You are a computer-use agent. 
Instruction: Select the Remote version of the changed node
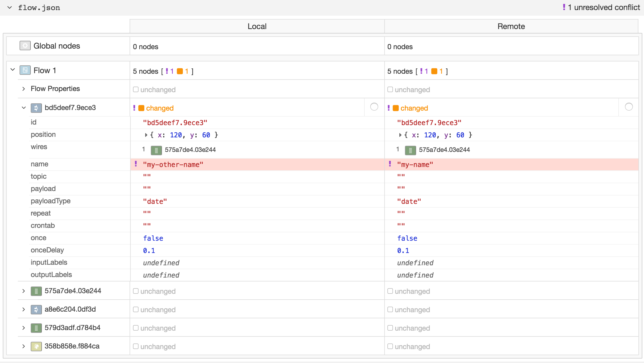(x=629, y=107)
